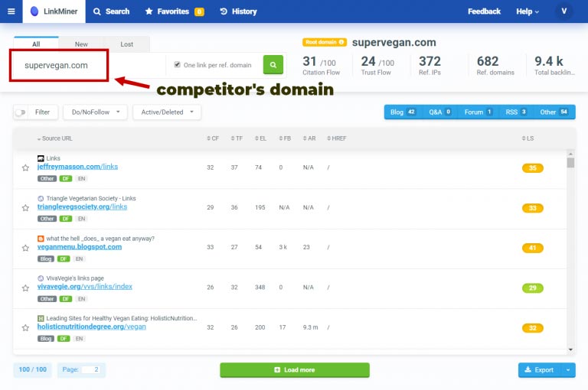Star the jeffreymasson.com row as favorite
Viewport: 588px width, 390px height.
click(x=25, y=167)
